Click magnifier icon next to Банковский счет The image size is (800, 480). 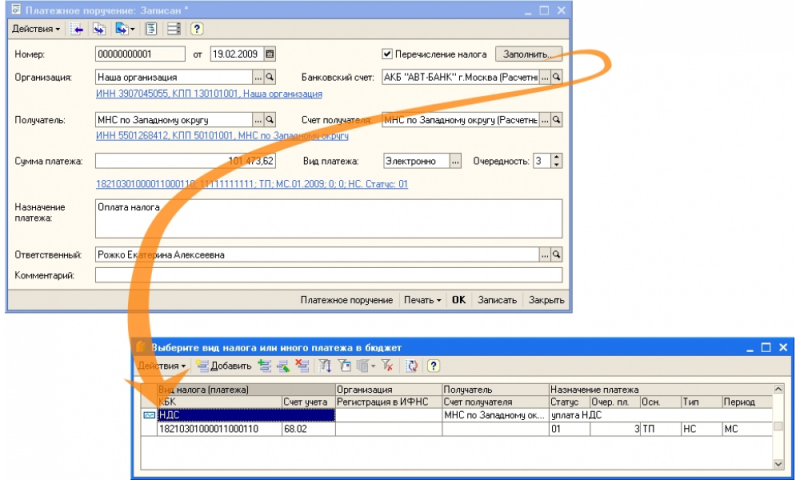(x=557, y=76)
